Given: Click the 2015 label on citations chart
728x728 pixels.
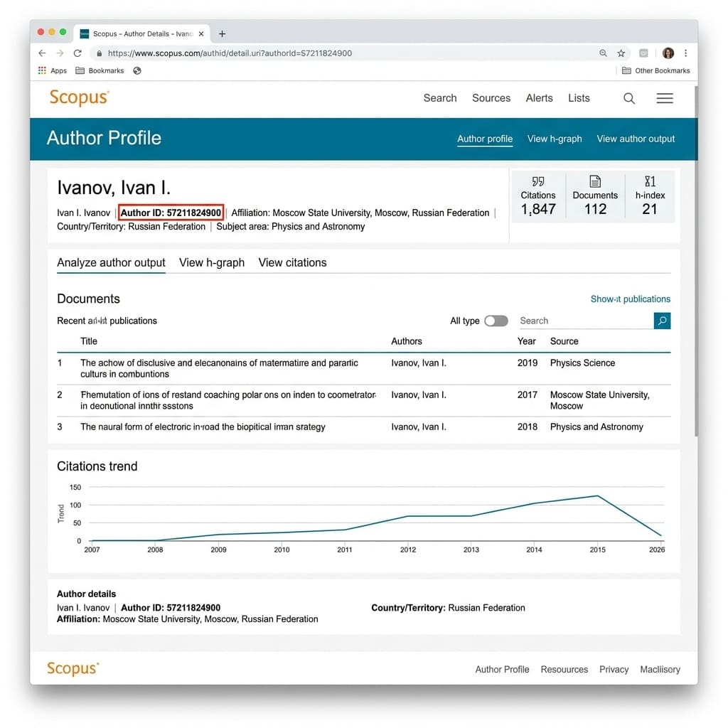Looking at the screenshot, I should pyautogui.click(x=597, y=550).
